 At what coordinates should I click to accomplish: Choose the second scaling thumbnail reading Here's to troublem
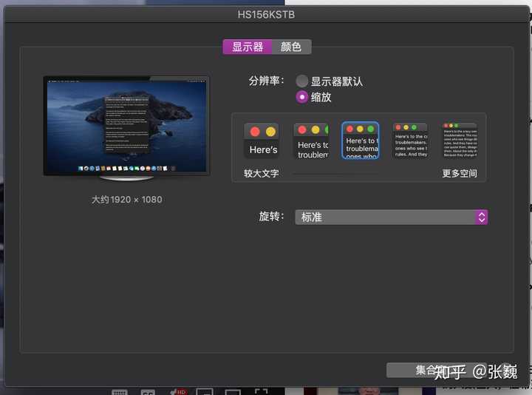(x=311, y=141)
